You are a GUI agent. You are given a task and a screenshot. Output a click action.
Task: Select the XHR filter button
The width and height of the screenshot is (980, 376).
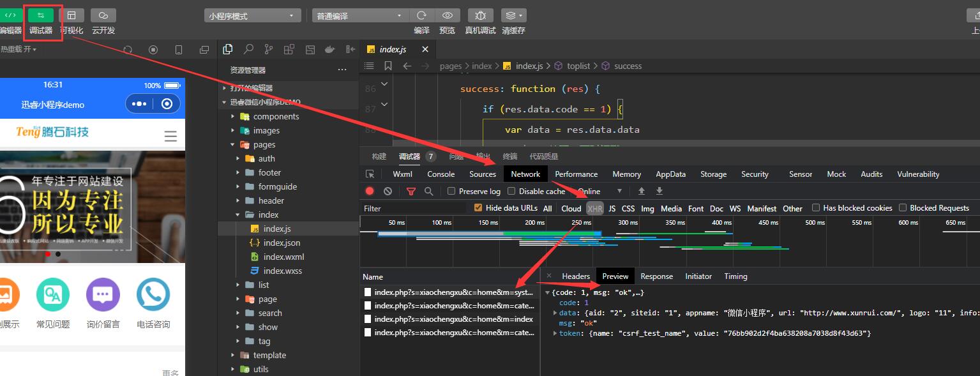coord(594,208)
